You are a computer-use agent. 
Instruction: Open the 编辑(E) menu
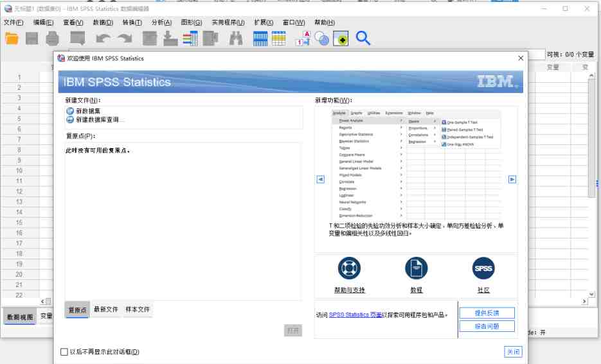pyautogui.click(x=43, y=22)
